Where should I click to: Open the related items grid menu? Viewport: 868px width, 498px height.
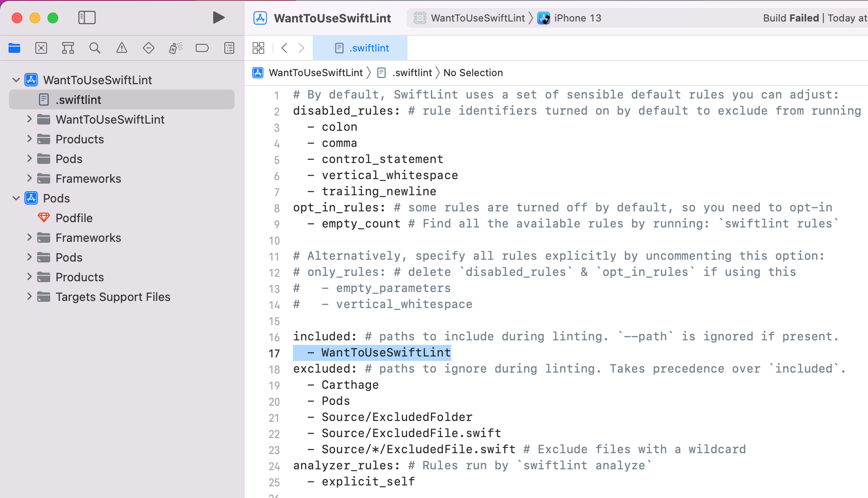pyautogui.click(x=258, y=48)
